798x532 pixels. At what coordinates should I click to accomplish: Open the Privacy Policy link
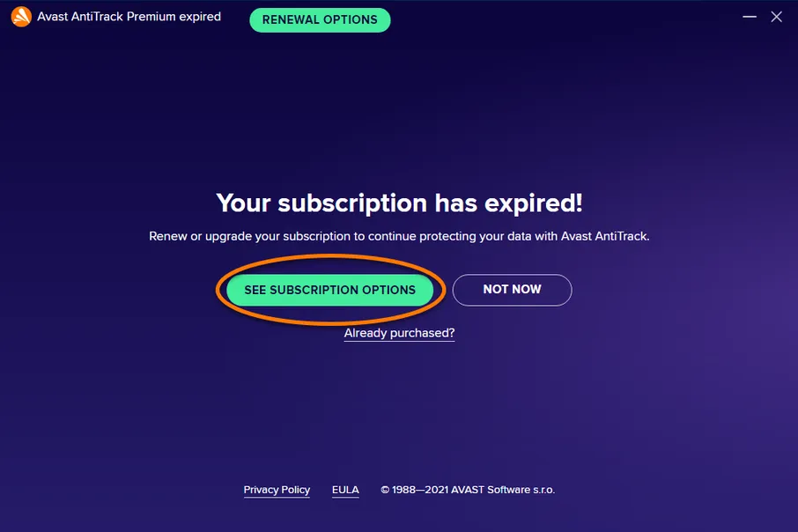coord(277,490)
